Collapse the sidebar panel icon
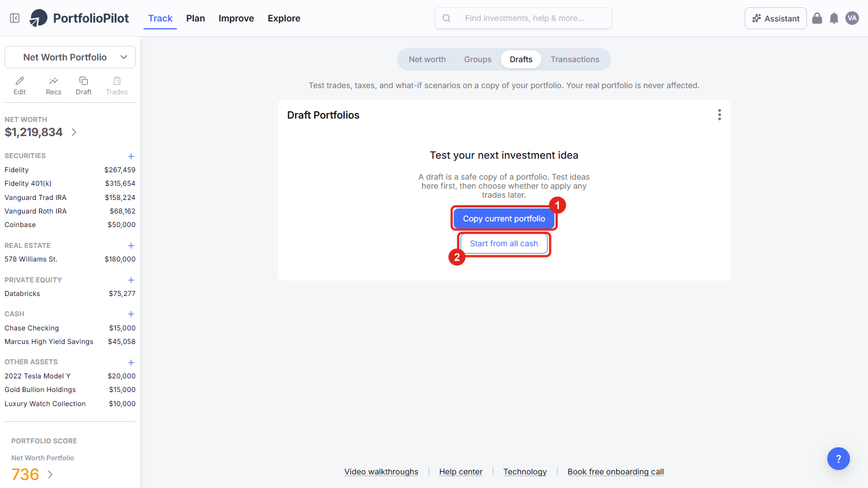Viewport: 868px width, 488px height. point(15,18)
